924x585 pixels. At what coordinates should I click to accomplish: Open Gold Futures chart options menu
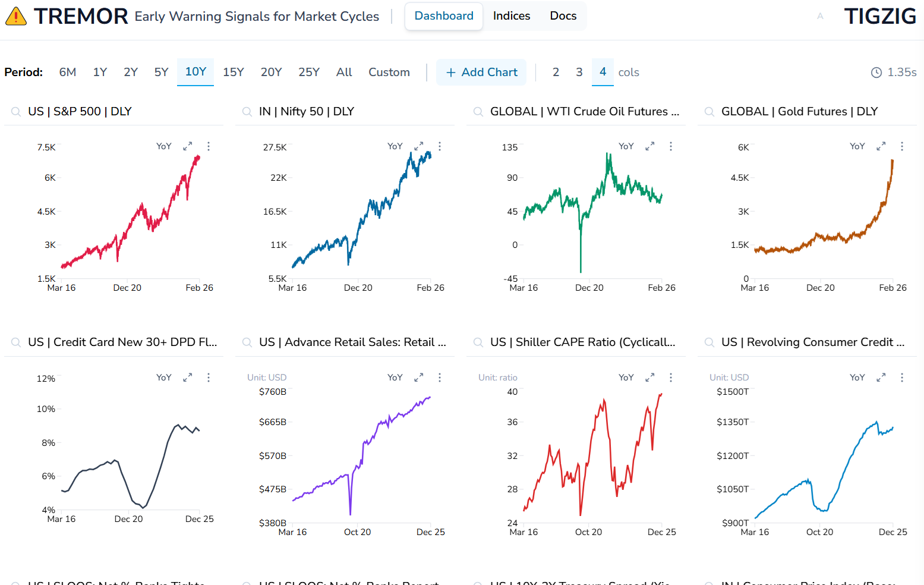(x=902, y=146)
